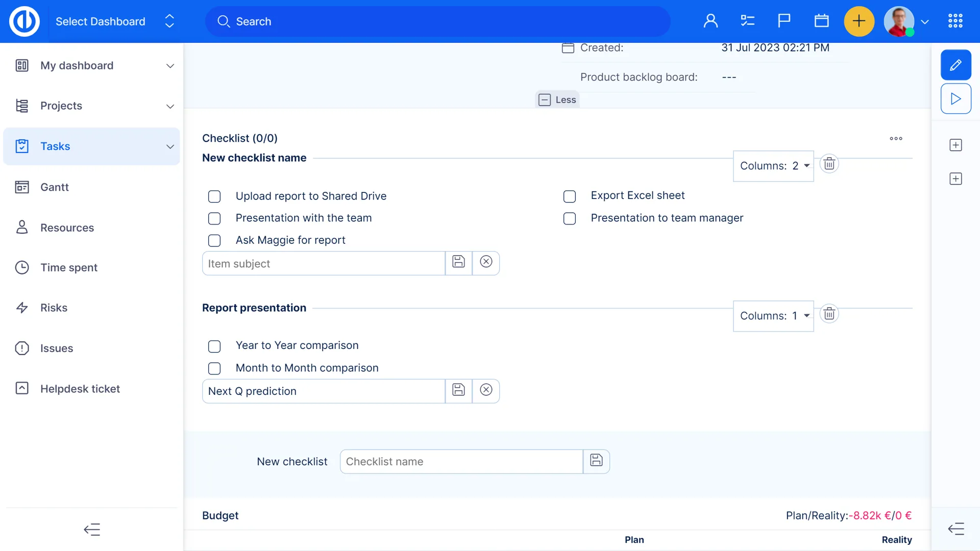980x551 pixels.
Task: Open the apps grid menu icon
Action: click(x=955, y=21)
